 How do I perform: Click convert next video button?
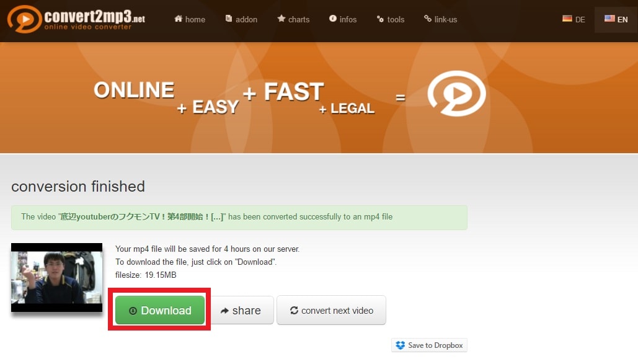(331, 310)
